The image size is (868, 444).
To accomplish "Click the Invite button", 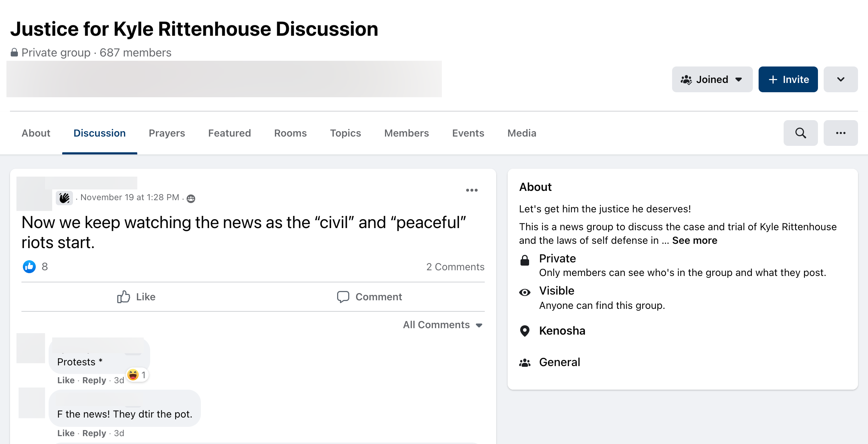I will pyautogui.click(x=788, y=79).
